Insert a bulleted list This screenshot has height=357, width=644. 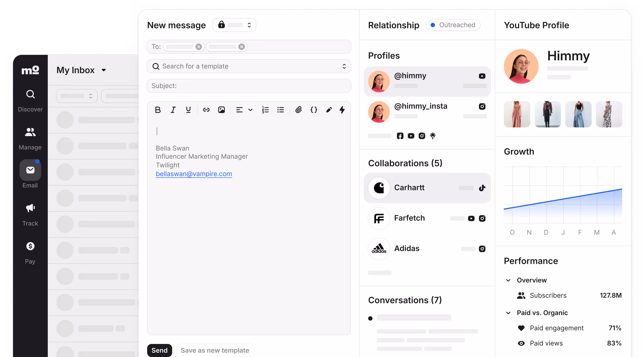[280, 110]
